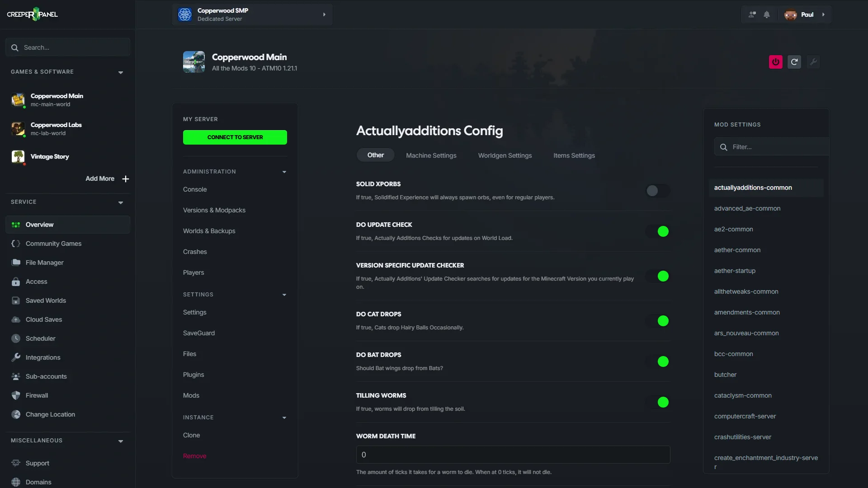Open the Copperwood SMP server dropdown arrow

[324, 14]
